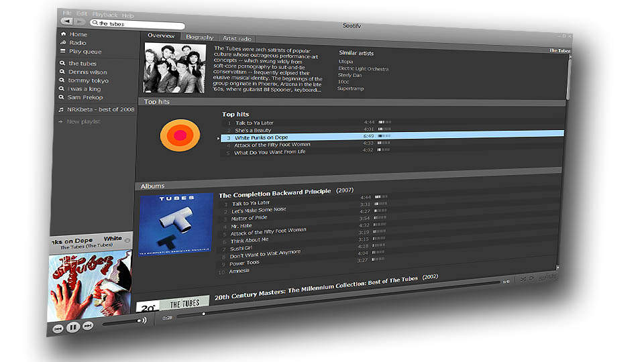Toggle shuffle mode
644x362 pixels.
point(523,279)
